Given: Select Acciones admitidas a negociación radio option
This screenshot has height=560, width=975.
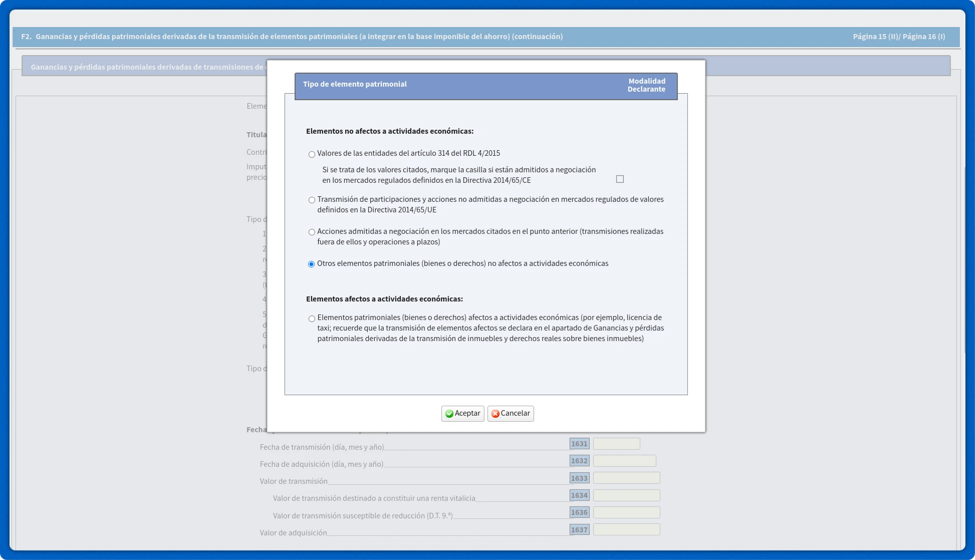Looking at the screenshot, I should coord(312,232).
